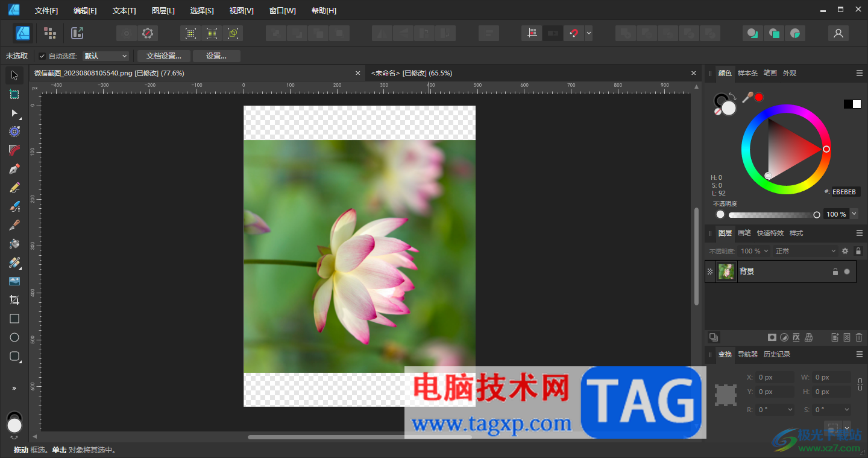Select the Rectangle shape tool
Image resolution: width=868 pixels, height=458 pixels.
tap(14, 319)
